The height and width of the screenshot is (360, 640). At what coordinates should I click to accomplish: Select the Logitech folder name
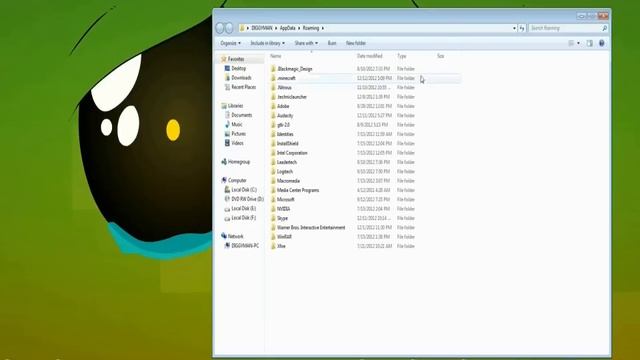[x=285, y=171]
